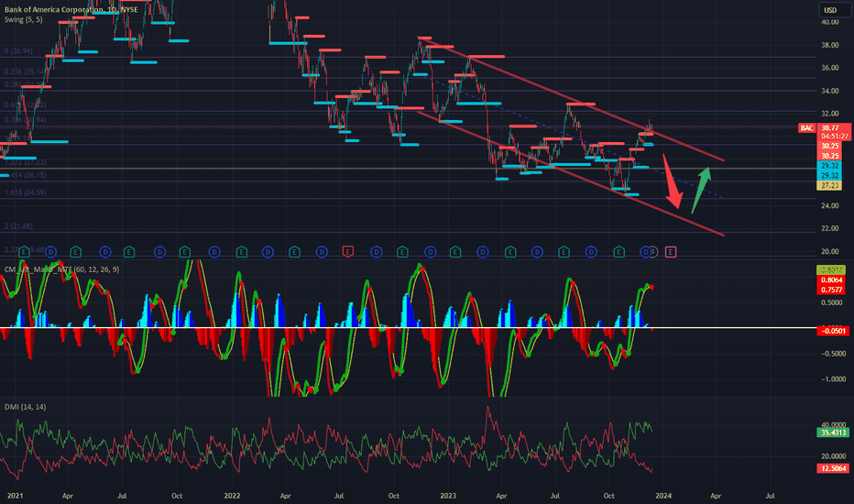Open the red earnings marker in mid-2022
The width and height of the screenshot is (854, 504).
pyautogui.click(x=348, y=252)
